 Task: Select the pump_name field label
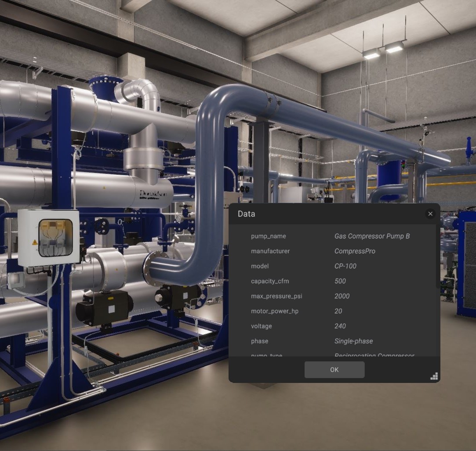pos(268,236)
